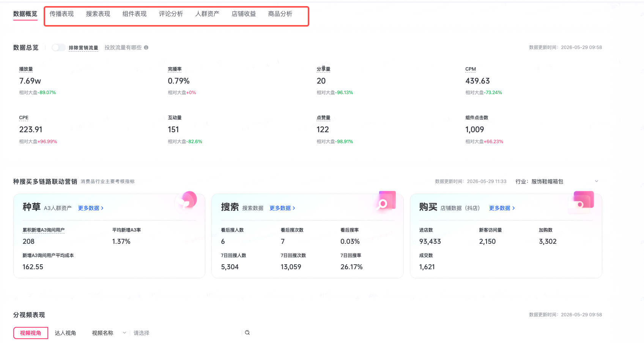Switch to 达人视角 view
Screen dimensions: 644x344
point(65,333)
